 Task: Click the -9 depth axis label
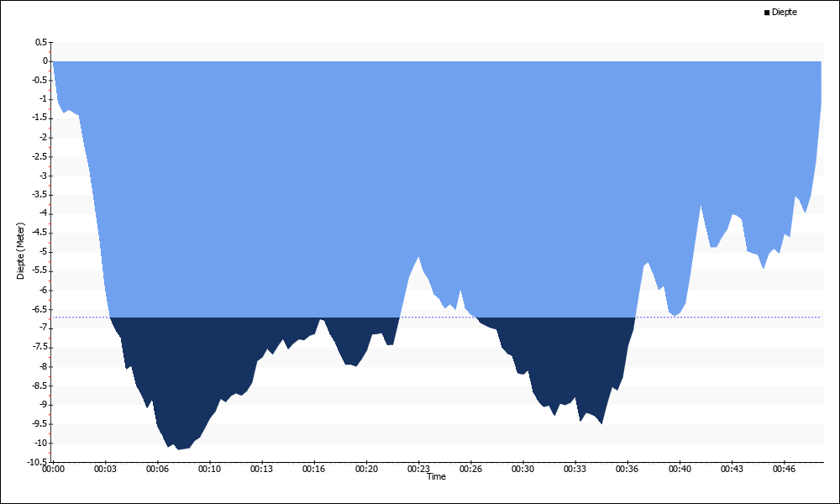click(43, 405)
